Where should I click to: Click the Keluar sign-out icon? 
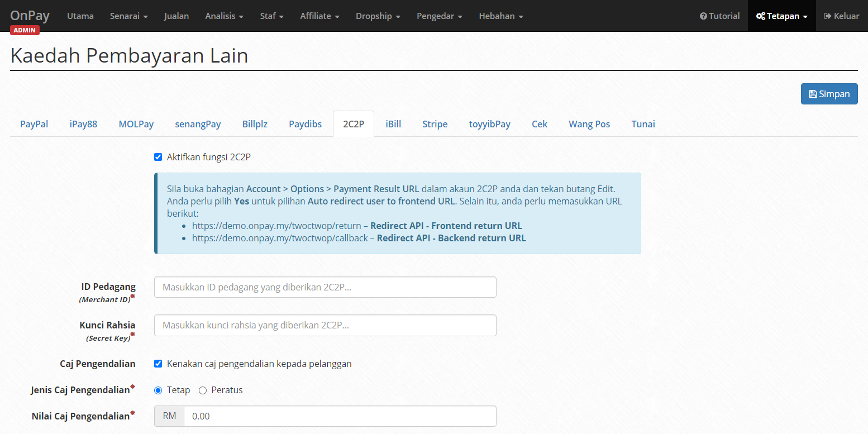[828, 16]
